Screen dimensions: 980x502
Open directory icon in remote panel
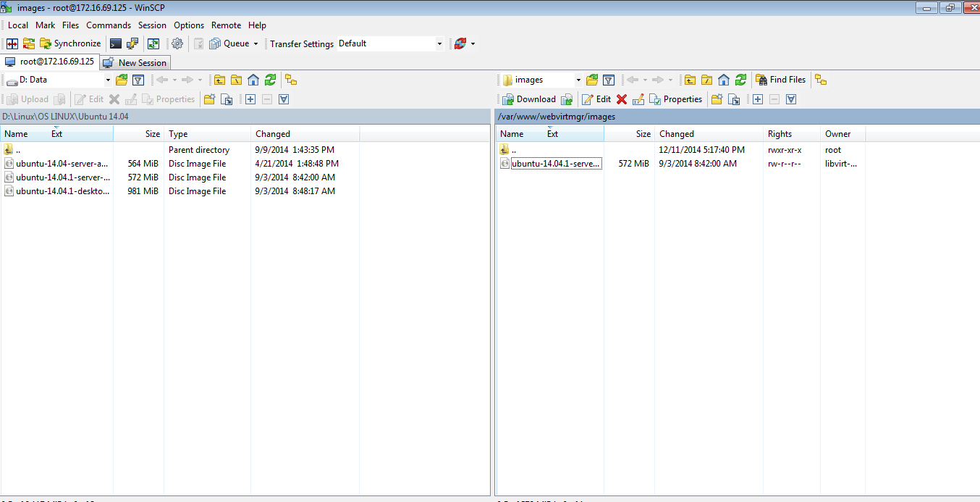click(592, 80)
